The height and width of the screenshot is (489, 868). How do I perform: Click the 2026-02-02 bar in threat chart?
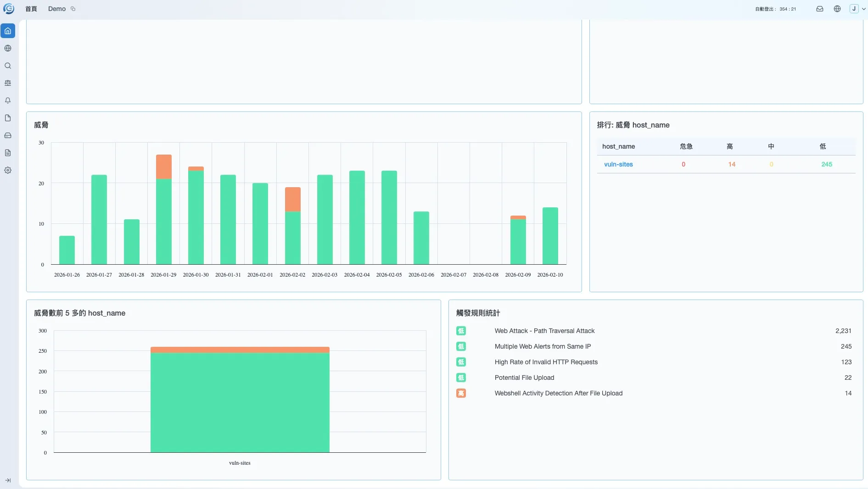[x=293, y=226]
